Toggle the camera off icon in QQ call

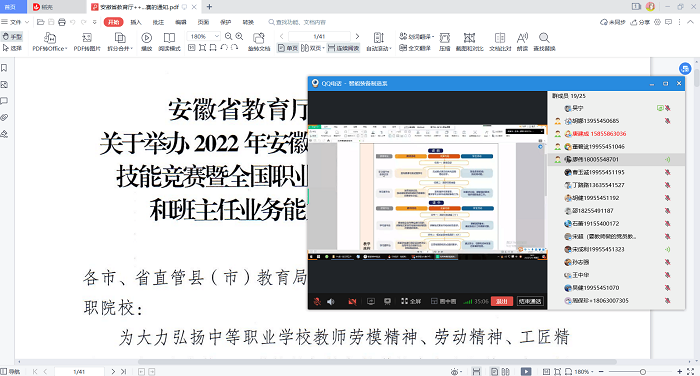(x=352, y=301)
